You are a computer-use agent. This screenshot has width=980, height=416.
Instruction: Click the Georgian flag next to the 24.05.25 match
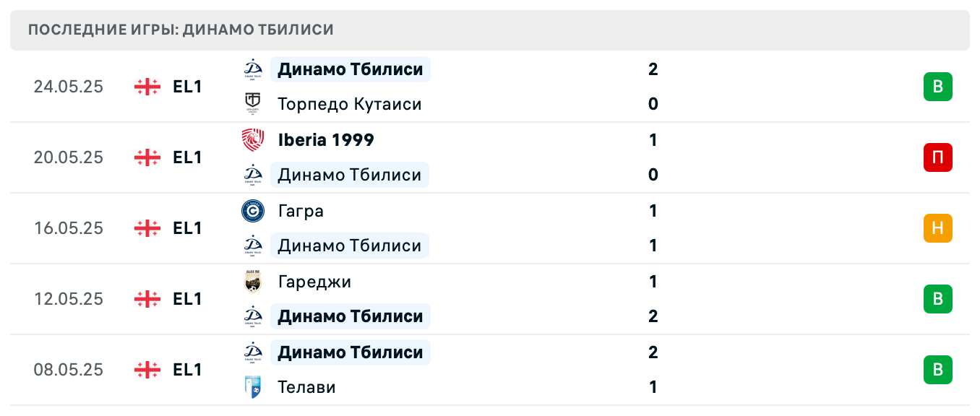pyautogui.click(x=147, y=87)
